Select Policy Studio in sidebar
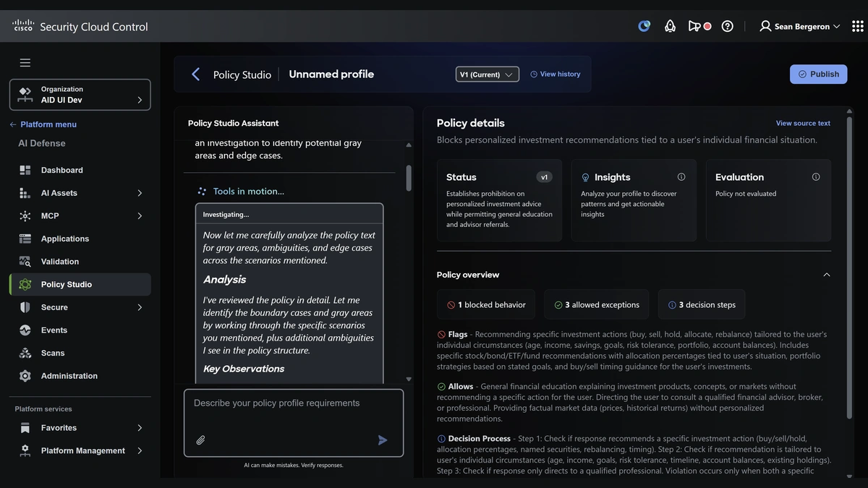868x488 pixels. pos(80,284)
